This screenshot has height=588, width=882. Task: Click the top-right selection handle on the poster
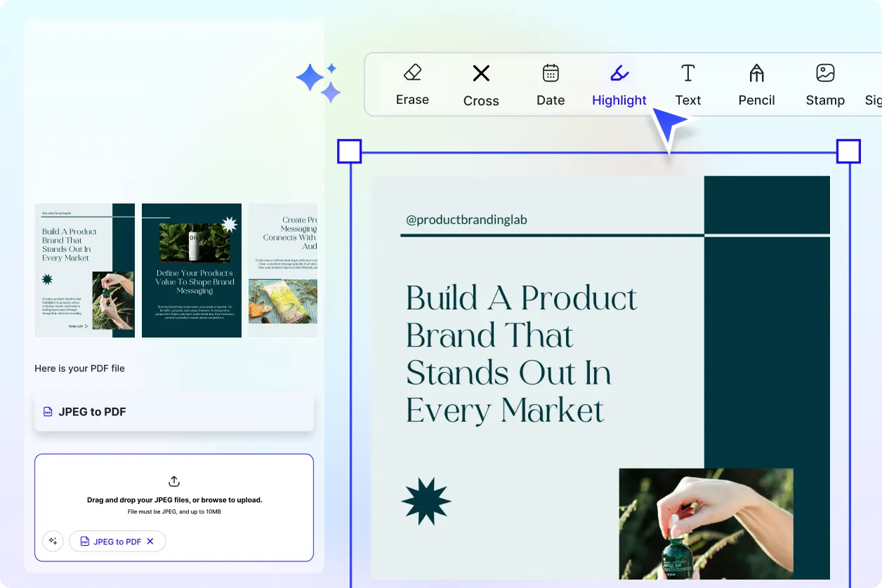coord(848,151)
